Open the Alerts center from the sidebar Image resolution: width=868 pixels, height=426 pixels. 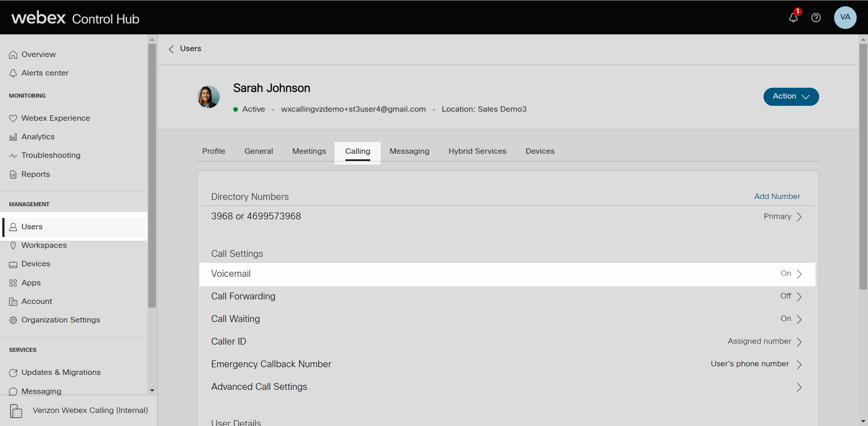[14, 73]
